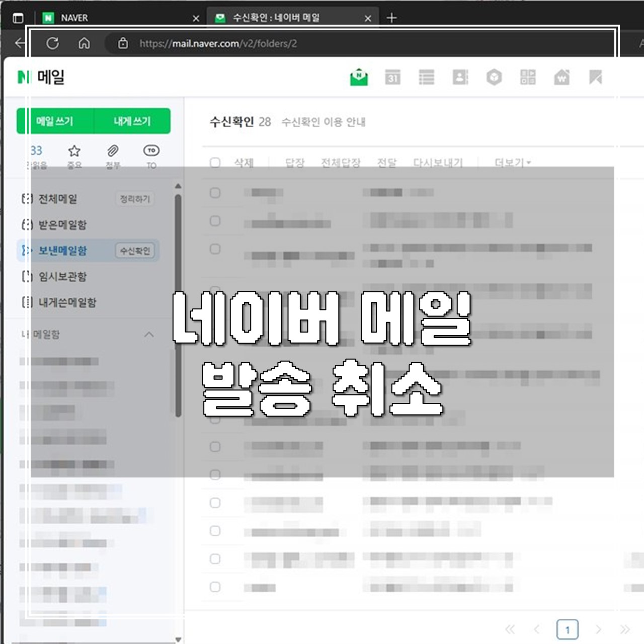Viewport: 644px width, 644px height.
Task: Click 다시보내기 in the mail toolbar
Action: pyautogui.click(x=438, y=163)
